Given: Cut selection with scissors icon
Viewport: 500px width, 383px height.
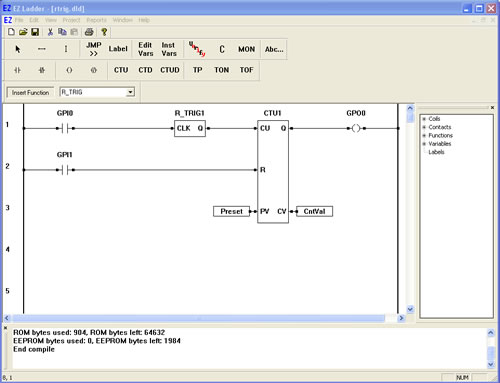Looking at the screenshot, I should click(50, 32).
